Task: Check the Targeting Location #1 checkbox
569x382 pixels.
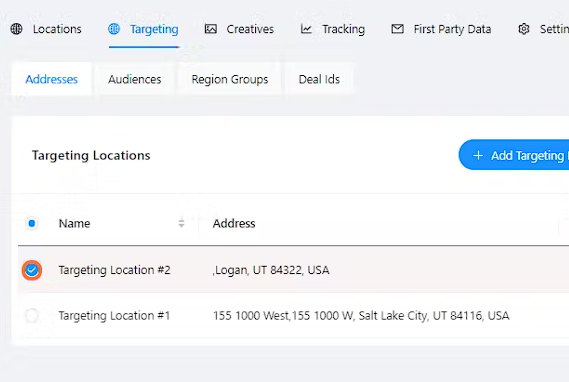Action: pos(32,316)
